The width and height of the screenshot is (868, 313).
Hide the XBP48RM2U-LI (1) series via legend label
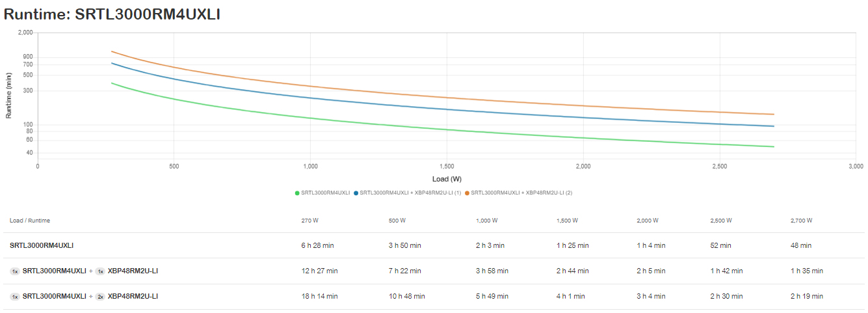pos(410,193)
